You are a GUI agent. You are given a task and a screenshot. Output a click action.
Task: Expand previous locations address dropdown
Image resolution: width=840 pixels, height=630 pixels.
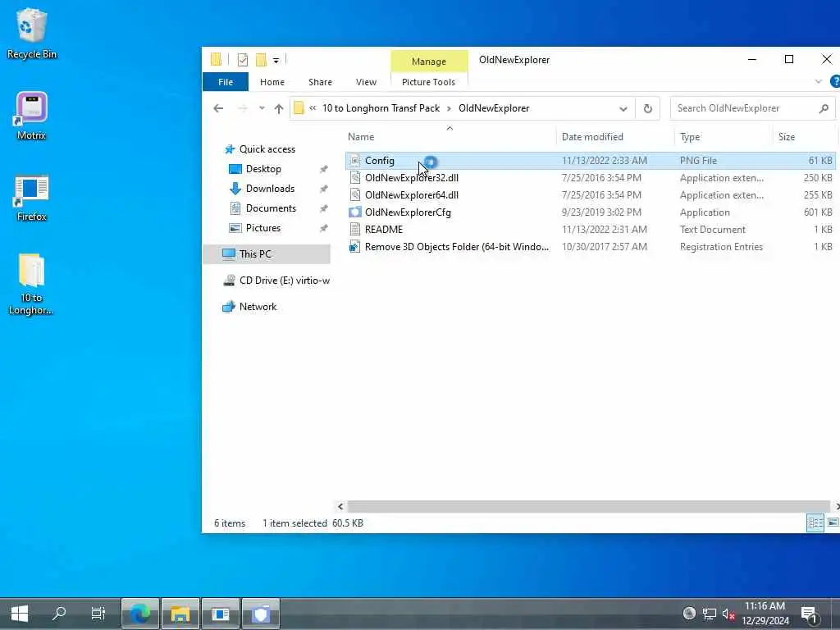coord(623,108)
